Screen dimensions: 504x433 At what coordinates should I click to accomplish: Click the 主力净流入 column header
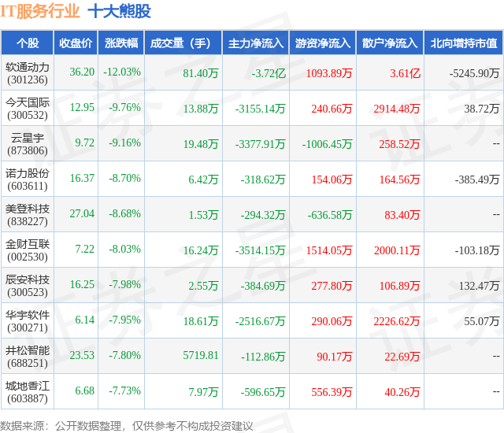coord(256,43)
